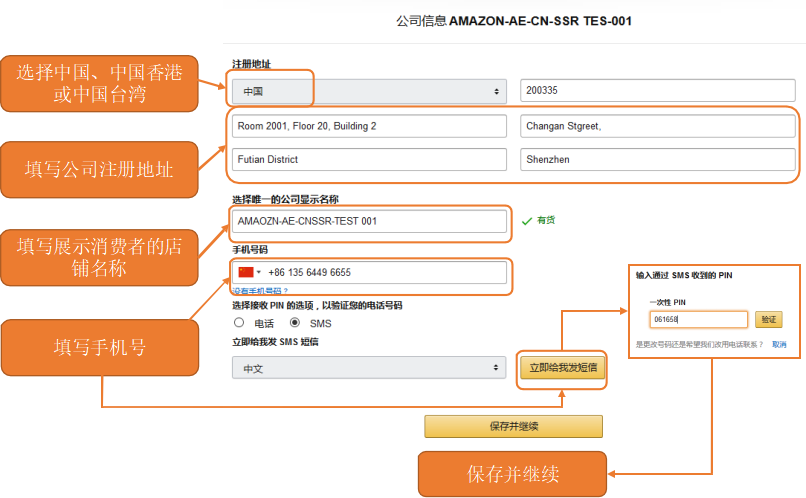Click the yellow 保存并继续 button
Viewport: 806px width, 498px height.
point(514,426)
